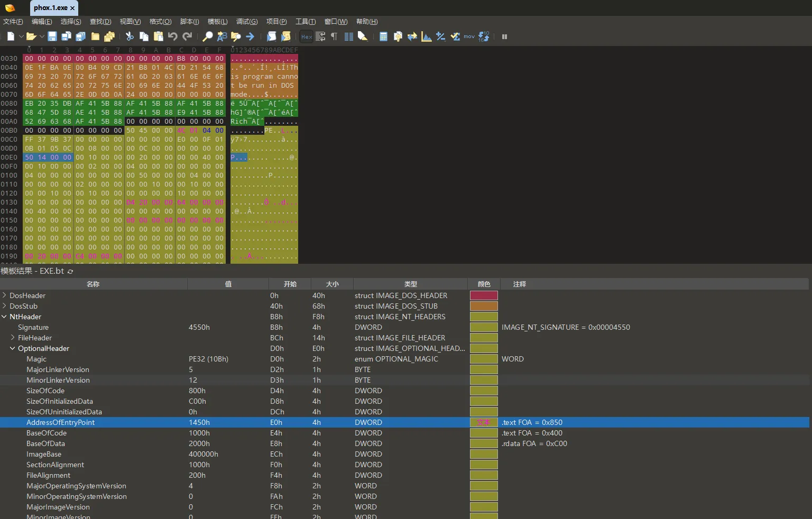This screenshot has height=519, width=812.
Task: Click the Save All toolbar icon
Action: [x=81, y=36]
